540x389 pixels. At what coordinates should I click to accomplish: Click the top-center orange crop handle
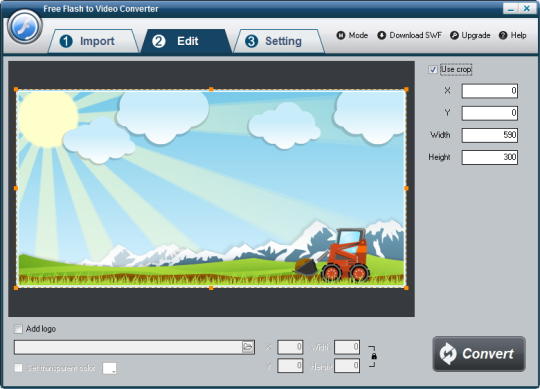pyautogui.click(x=211, y=90)
